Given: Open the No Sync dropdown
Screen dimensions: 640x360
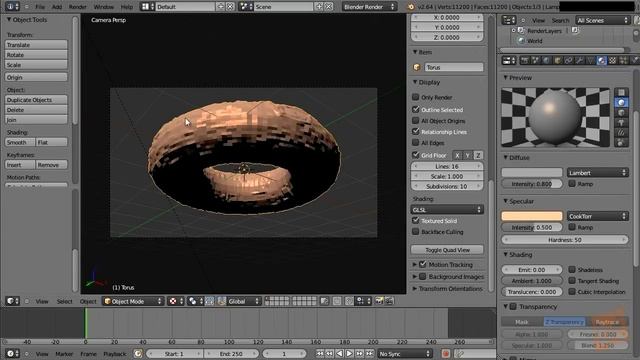Looking at the screenshot, I should (x=404, y=353).
